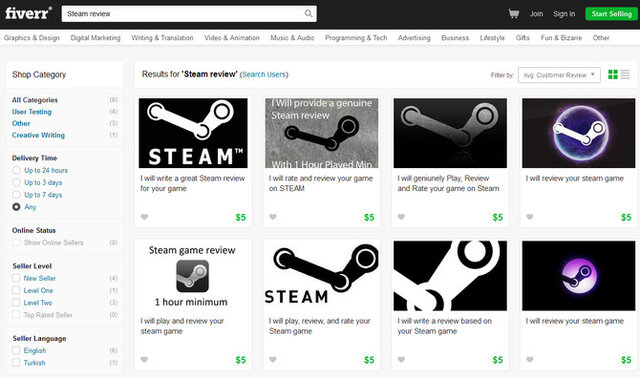Click the 'Steam review' search input field
Viewport: 640px width, 378px height.
coord(184,14)
